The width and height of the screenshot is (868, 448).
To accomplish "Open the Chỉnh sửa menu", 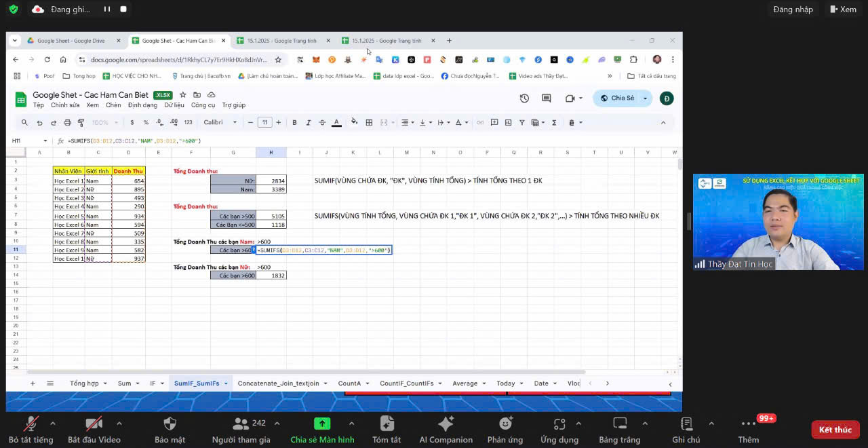I will pyautogui.click(x=65, y=105).
